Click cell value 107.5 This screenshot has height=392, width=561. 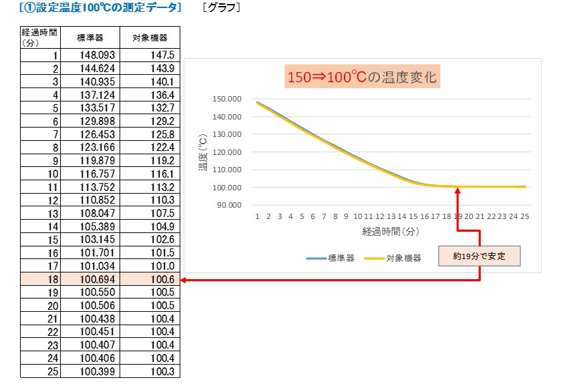pos(162,213)
